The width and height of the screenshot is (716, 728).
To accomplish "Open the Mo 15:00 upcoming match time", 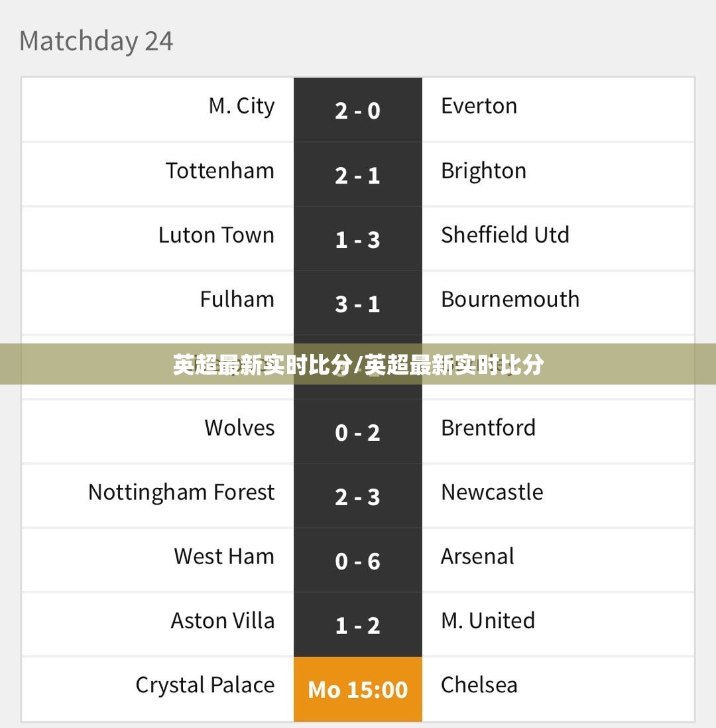I will point(358,690).
